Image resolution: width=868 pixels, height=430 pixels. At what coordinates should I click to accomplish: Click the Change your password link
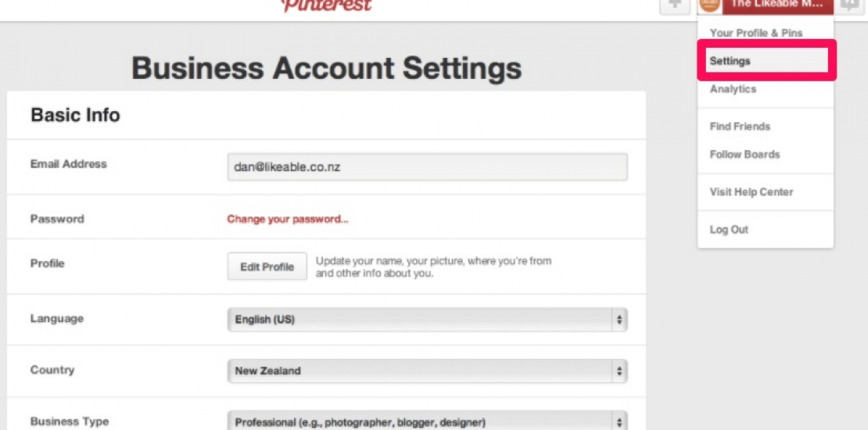click(x=288, y=220)
